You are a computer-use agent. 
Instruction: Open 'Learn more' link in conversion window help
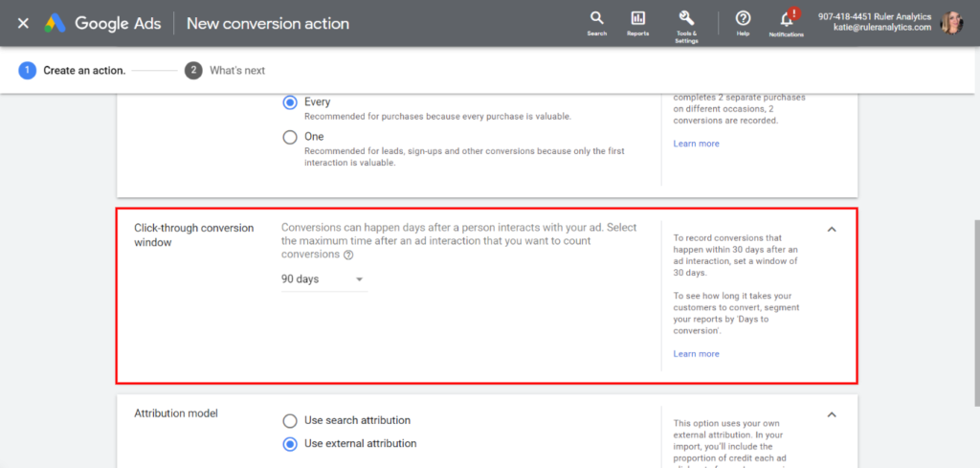pyautogui.click(x=696, y=354)
